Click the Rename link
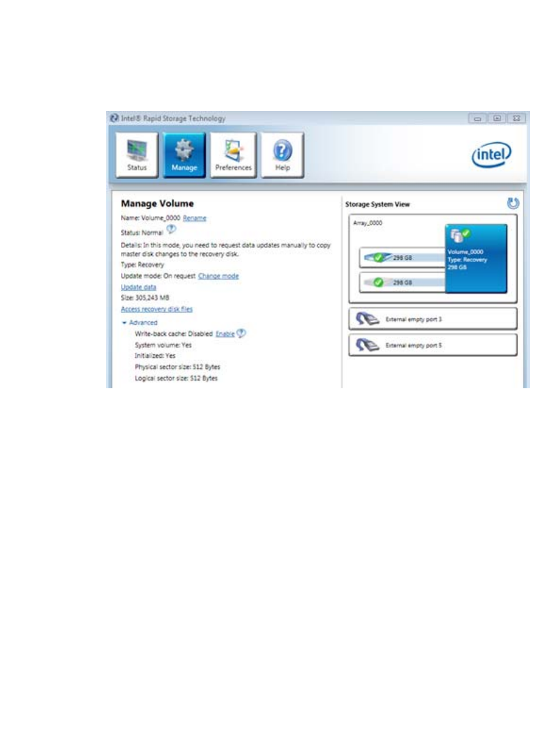 click(194, 218)
